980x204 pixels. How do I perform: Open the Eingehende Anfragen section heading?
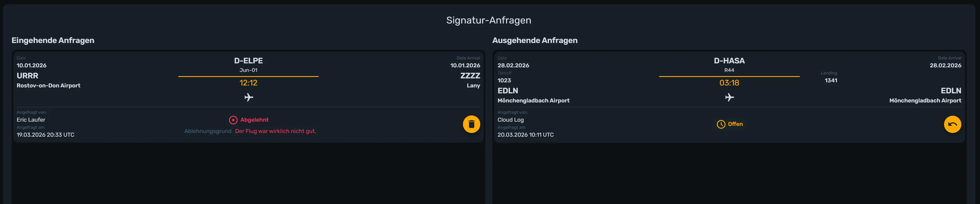pos(53,40)
